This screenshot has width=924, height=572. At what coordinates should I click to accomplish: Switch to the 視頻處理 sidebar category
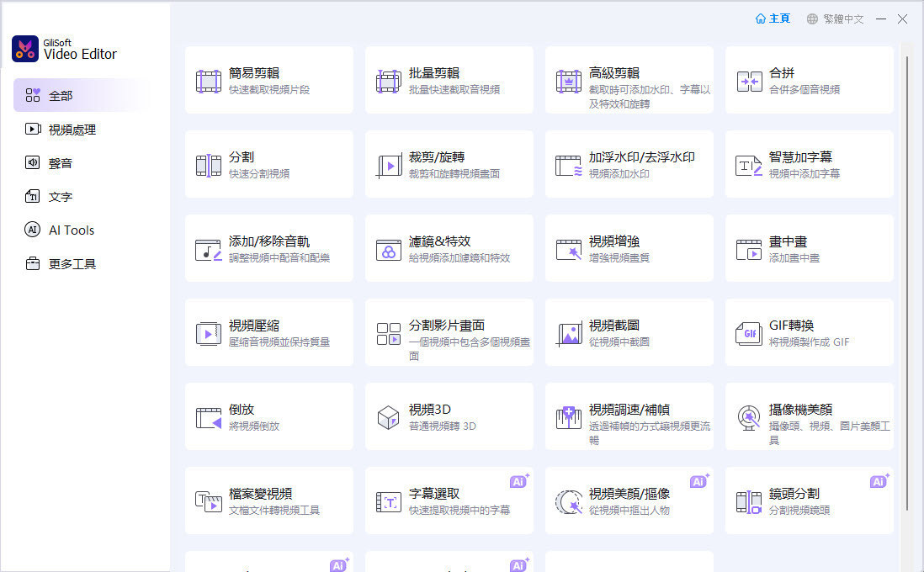click(72, 130)
